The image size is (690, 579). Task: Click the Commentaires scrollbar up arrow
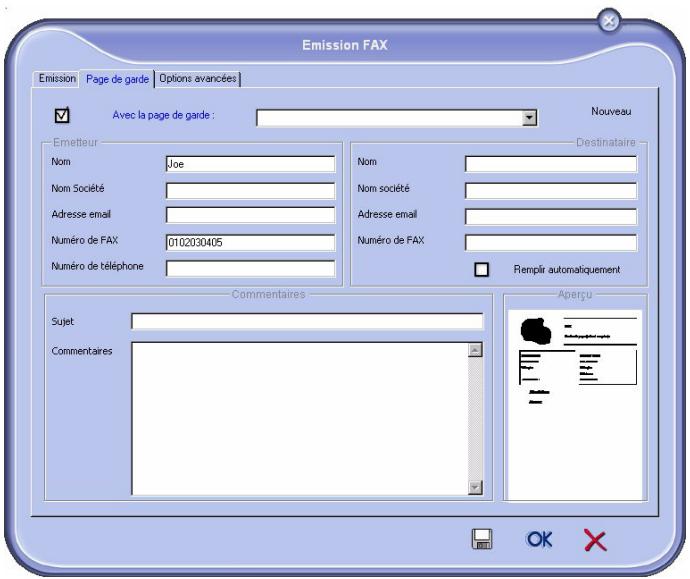tap(475, 350)
